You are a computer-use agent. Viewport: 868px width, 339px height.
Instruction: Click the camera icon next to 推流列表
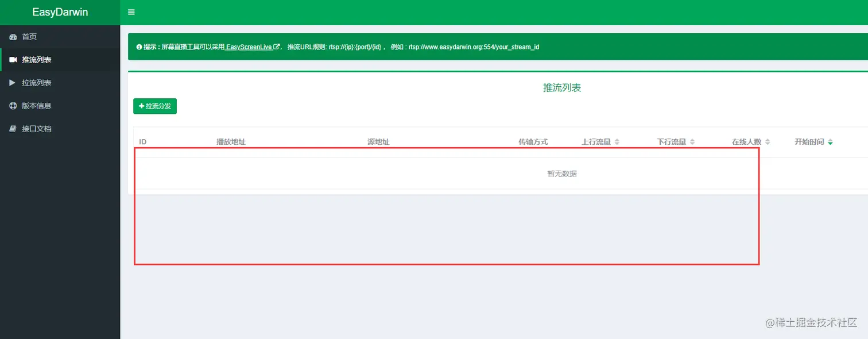[x=13, y=59]
